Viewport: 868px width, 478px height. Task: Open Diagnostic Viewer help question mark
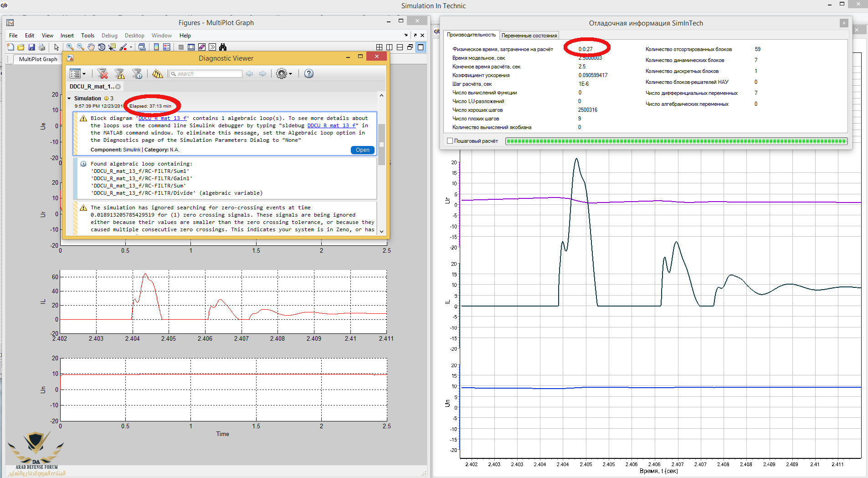click(x=309, y=73)
